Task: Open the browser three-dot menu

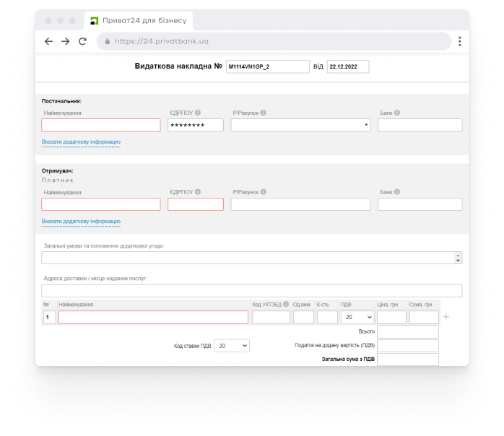Action: point(459,42)
